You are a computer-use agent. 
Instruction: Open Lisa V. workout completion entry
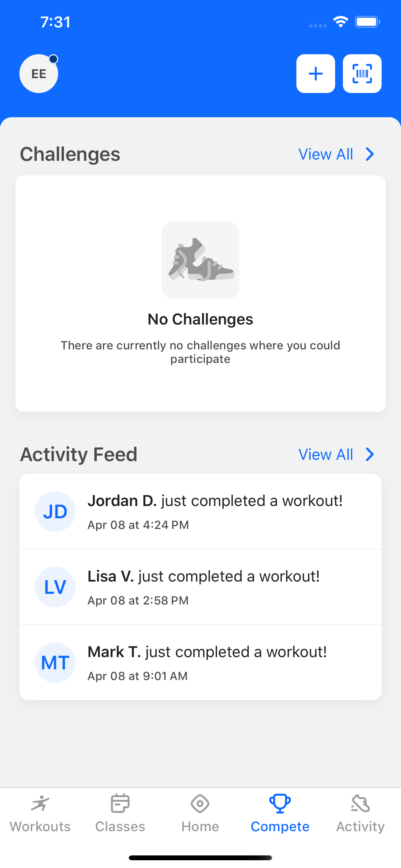pos(200,587)
